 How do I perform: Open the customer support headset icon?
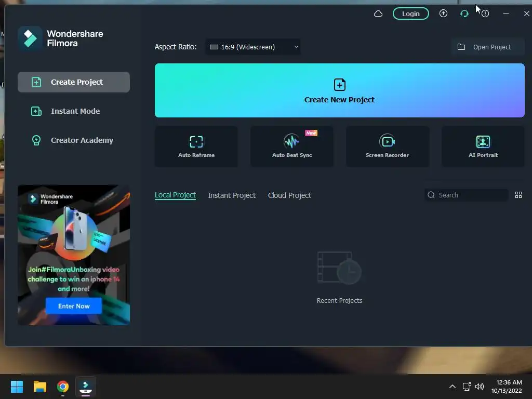click(464, 14)
